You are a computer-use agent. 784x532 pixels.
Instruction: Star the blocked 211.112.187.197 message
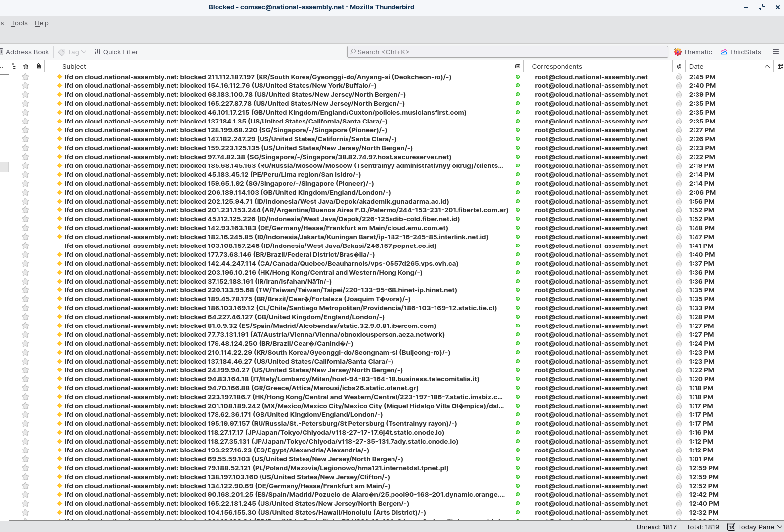[x=25, y=77]
